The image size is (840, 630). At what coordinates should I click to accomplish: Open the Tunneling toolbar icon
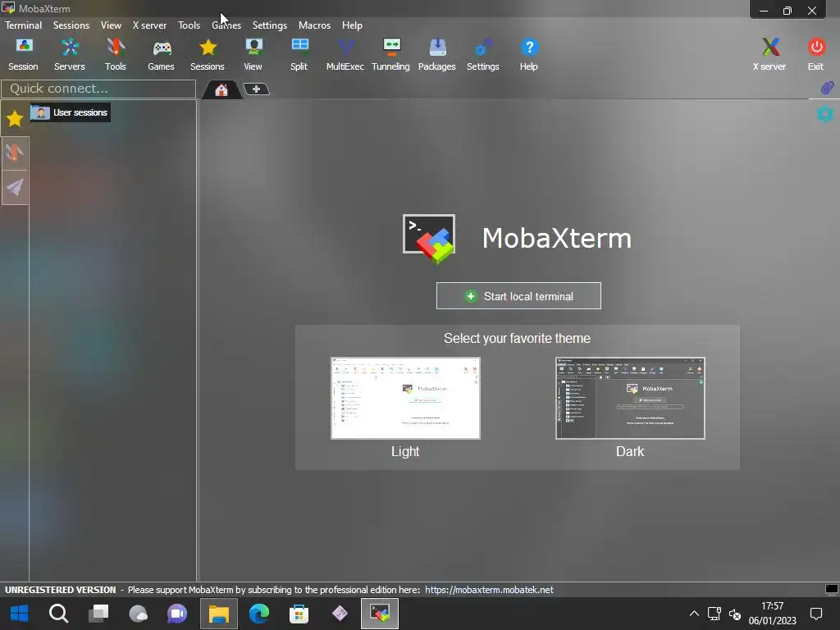(x=391, y=55)
